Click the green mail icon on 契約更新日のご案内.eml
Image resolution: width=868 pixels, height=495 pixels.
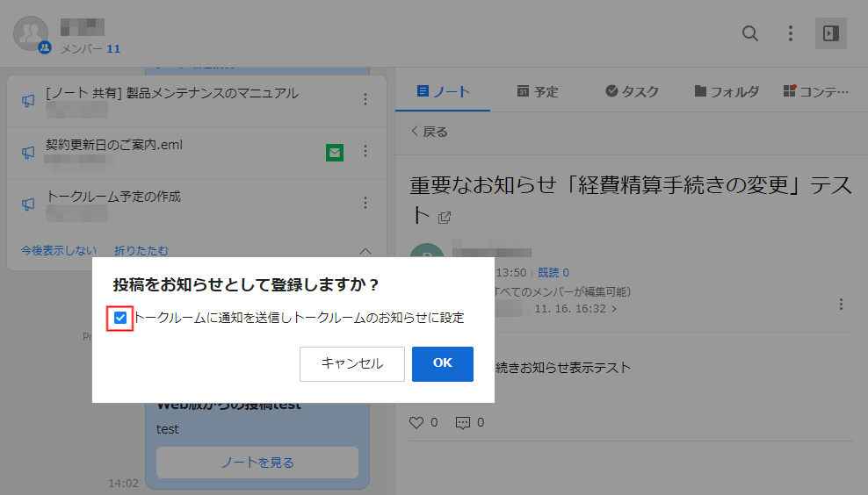point(334,153)
